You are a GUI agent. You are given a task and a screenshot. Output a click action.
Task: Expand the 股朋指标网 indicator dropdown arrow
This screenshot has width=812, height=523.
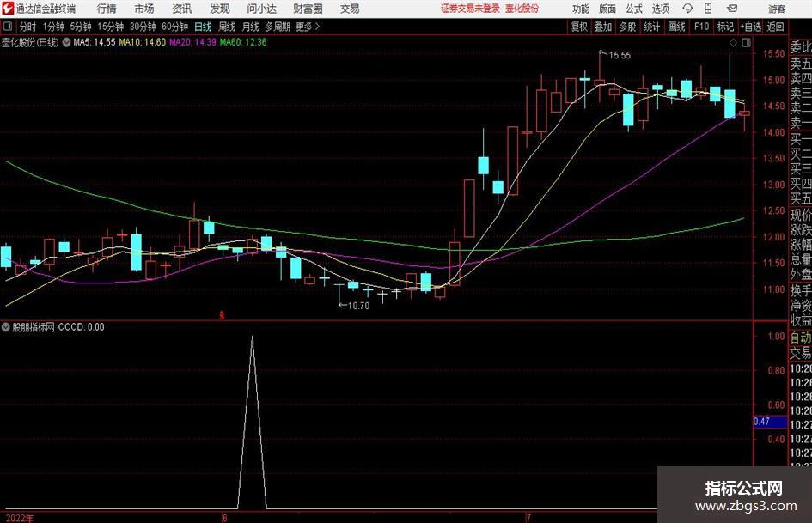6,326
